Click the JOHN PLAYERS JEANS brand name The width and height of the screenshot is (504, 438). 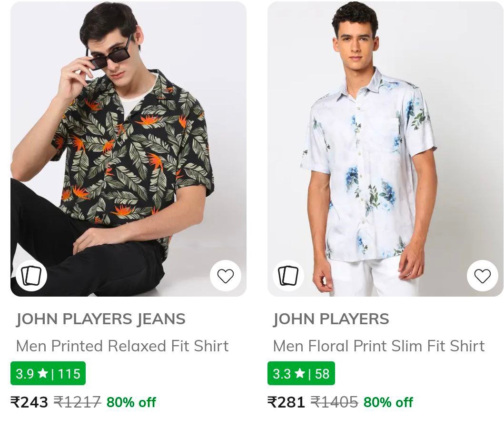click(x=100, y=319)
